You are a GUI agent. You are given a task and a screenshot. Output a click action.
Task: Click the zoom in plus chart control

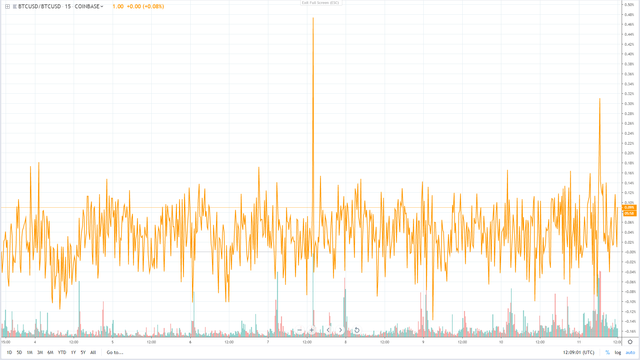coord(312,330)
